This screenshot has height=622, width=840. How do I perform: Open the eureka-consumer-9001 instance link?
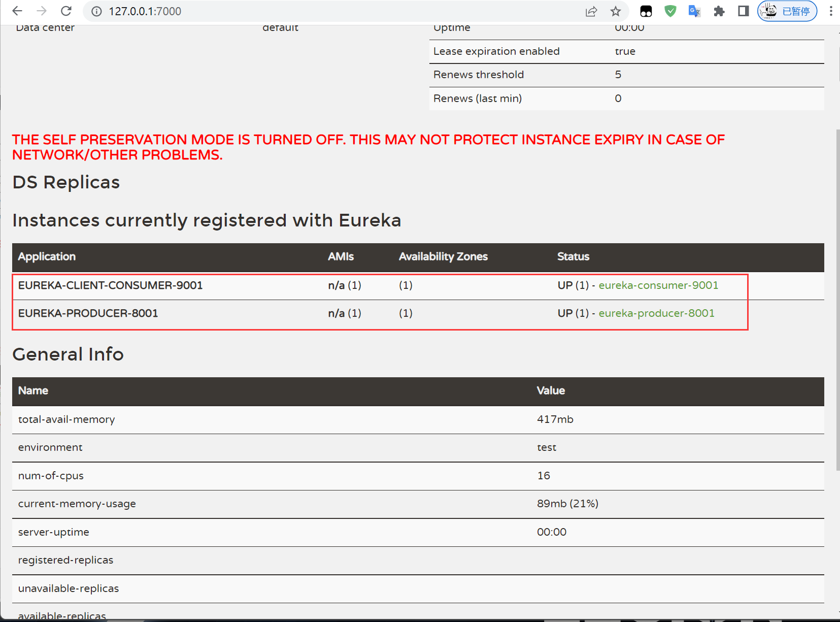click(x=658, y=285)
